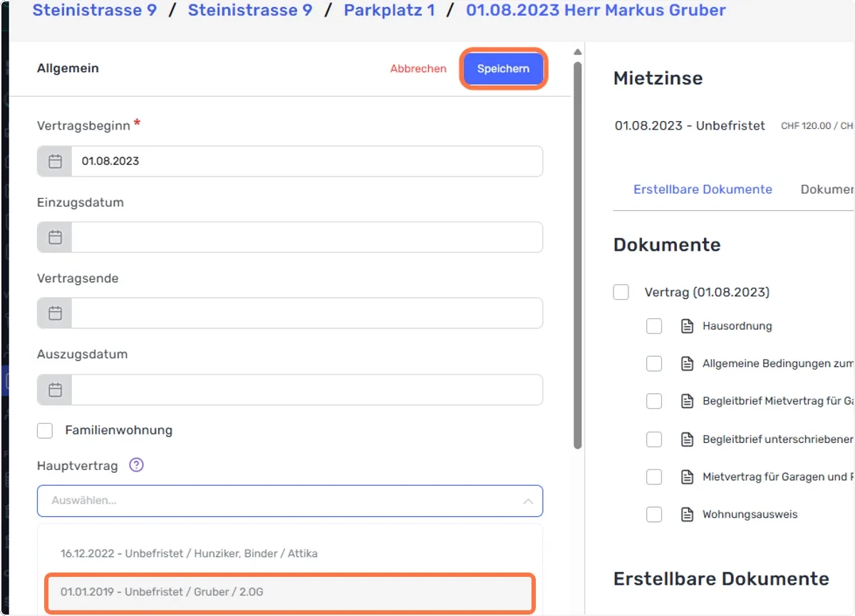
Task: Open Mietvertrag für Garagen document icon
Action: 687,476
